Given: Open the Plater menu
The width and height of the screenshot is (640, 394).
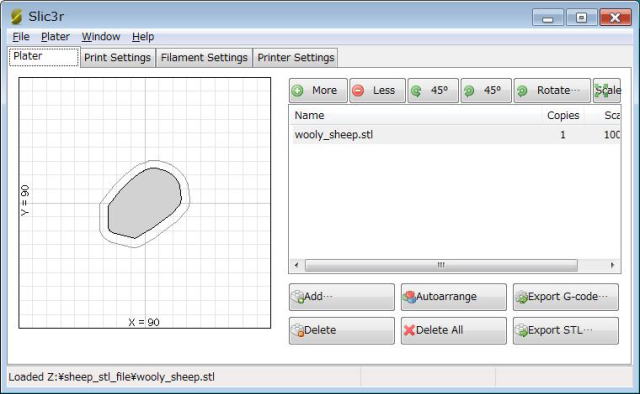Looking at the screenshot, I should tap(55, 37).
